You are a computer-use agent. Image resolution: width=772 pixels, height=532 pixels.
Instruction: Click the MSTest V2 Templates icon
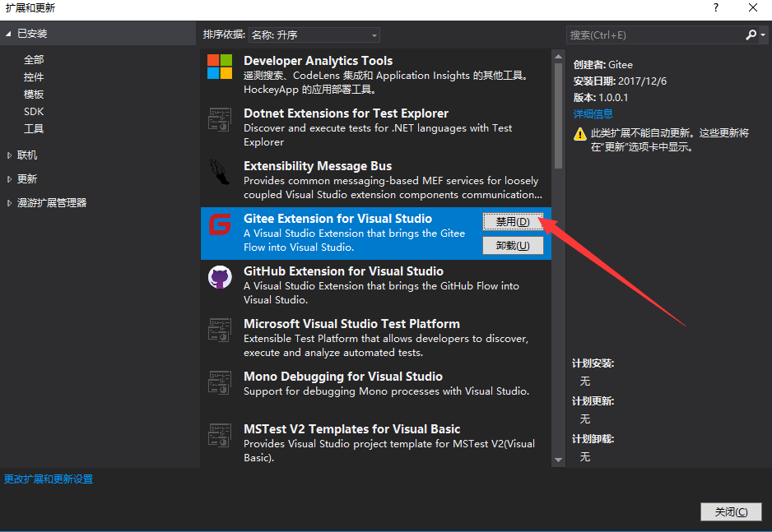tap(220, 435)
